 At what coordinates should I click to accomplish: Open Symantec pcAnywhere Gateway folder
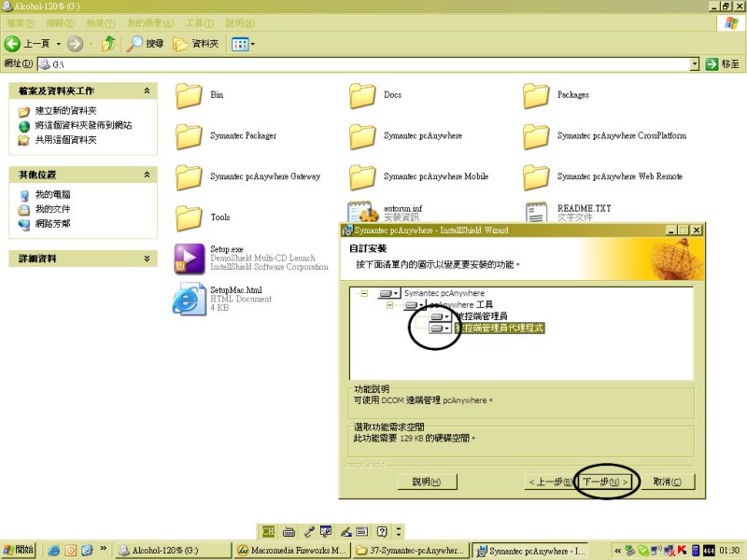pyautogui.click(x=190, y=177)
